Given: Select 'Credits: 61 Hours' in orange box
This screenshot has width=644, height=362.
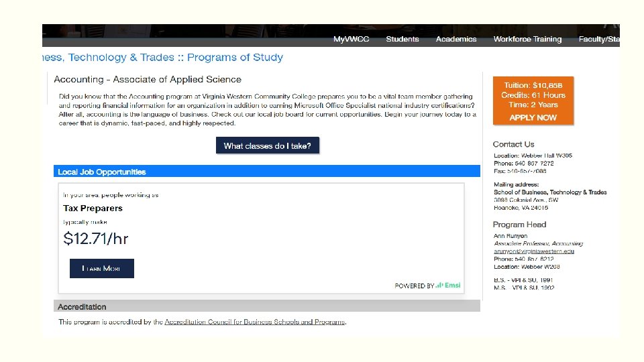Looking at the screenshot, I should pyautogui.click(x=533, y=95).
